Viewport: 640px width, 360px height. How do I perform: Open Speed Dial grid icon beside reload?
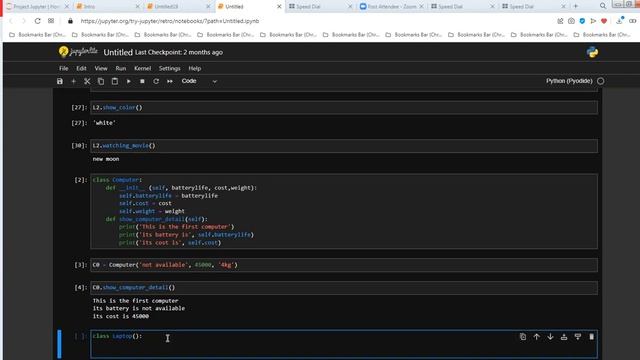point(51,21)
